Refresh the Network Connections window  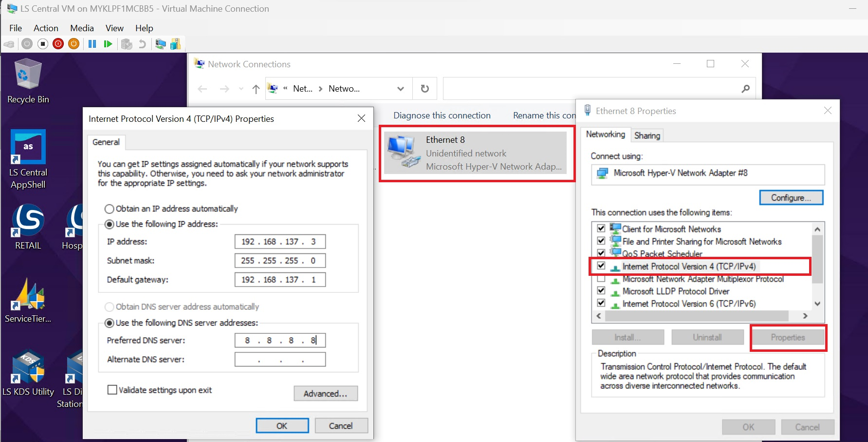click(425, 89)
